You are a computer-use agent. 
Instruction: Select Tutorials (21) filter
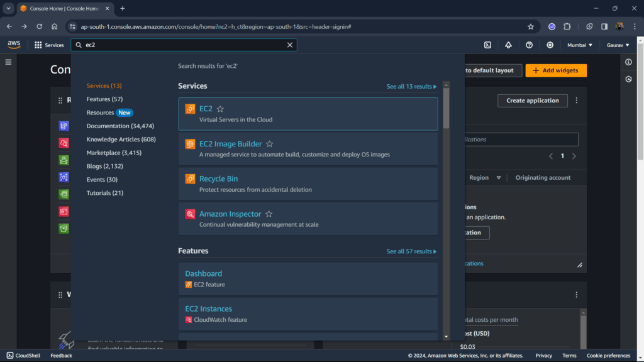105,193
